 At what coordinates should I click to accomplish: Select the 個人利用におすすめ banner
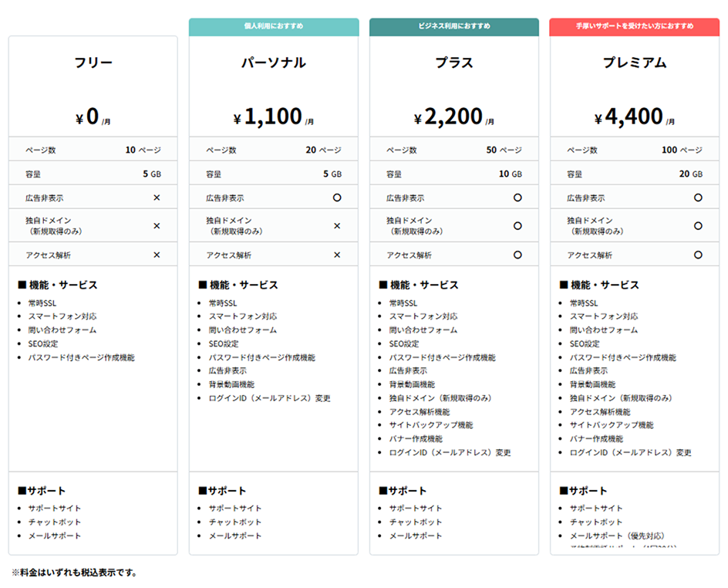coord(274,26)
